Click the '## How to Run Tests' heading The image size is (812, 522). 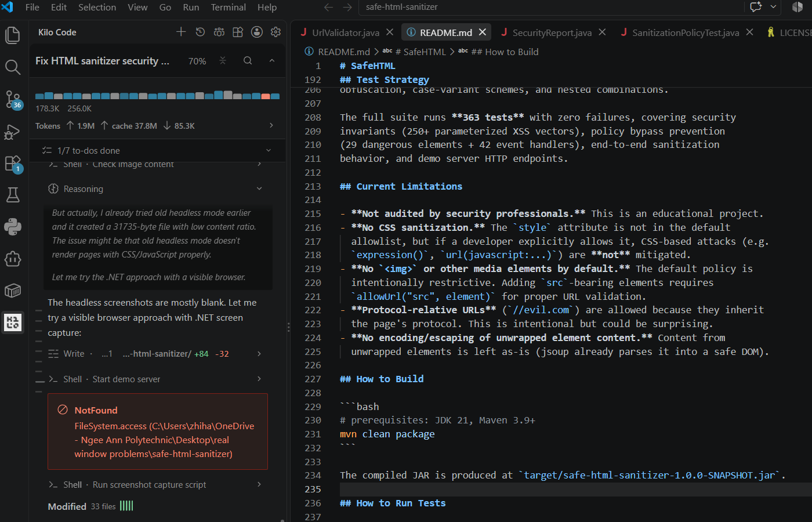point(393,503)
